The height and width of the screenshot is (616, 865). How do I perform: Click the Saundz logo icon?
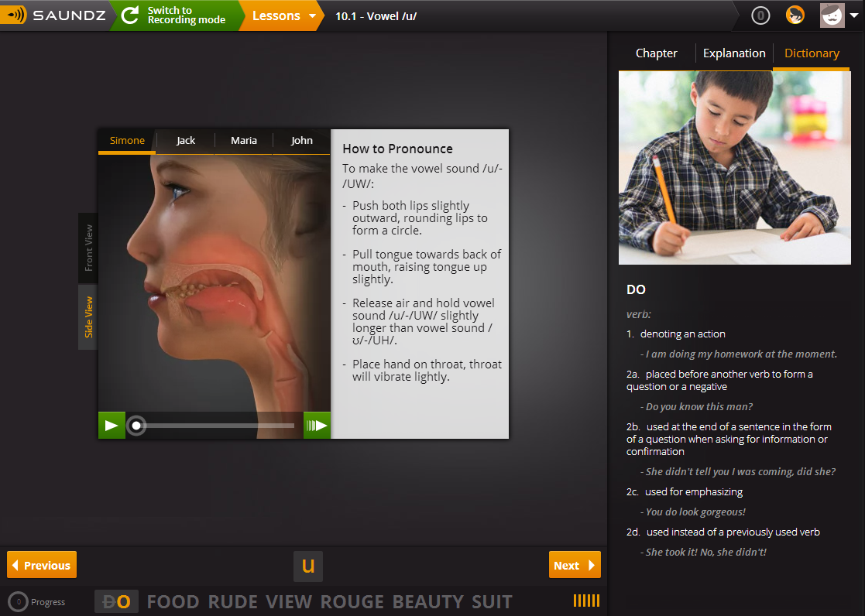[x=13, y=15]
